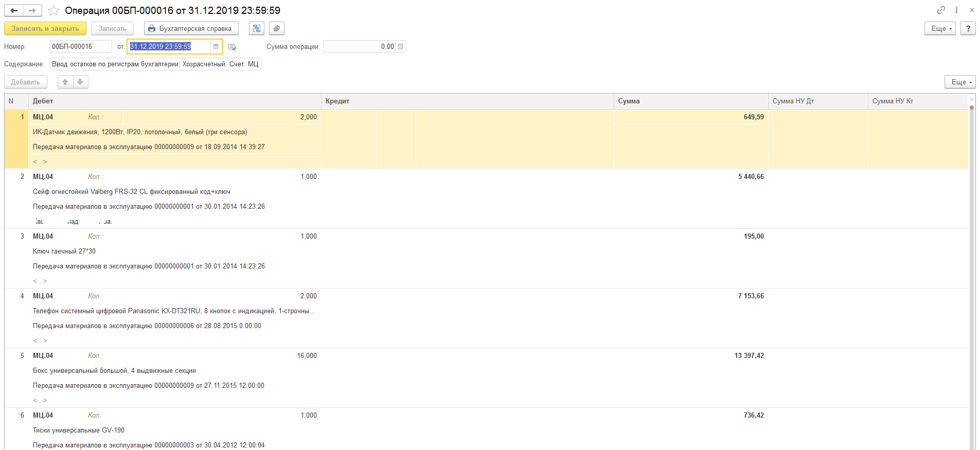This screenshot has width=980, height=450.
Task: Add a new posting with Добавить
Action: (26, 82)
